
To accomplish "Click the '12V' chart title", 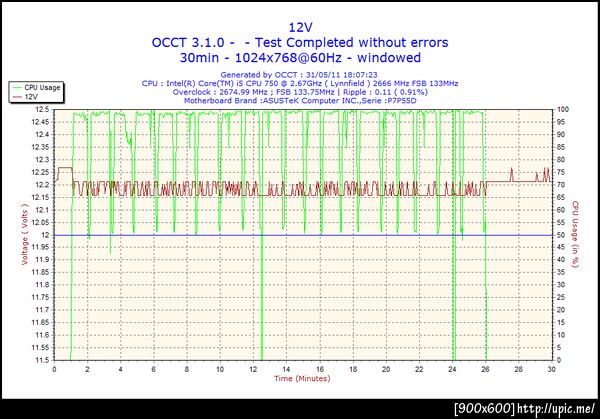I will pos(300,27).
